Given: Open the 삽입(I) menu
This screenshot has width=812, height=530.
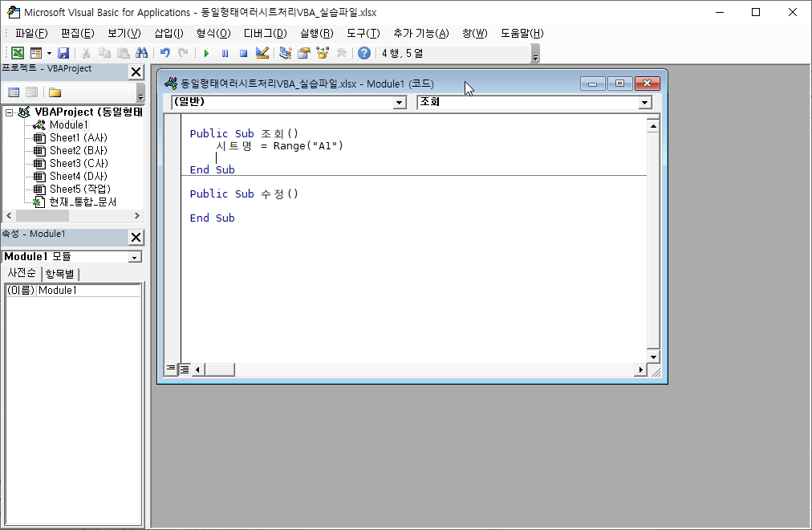Looking at the screenshot, I should coord(168,33).
